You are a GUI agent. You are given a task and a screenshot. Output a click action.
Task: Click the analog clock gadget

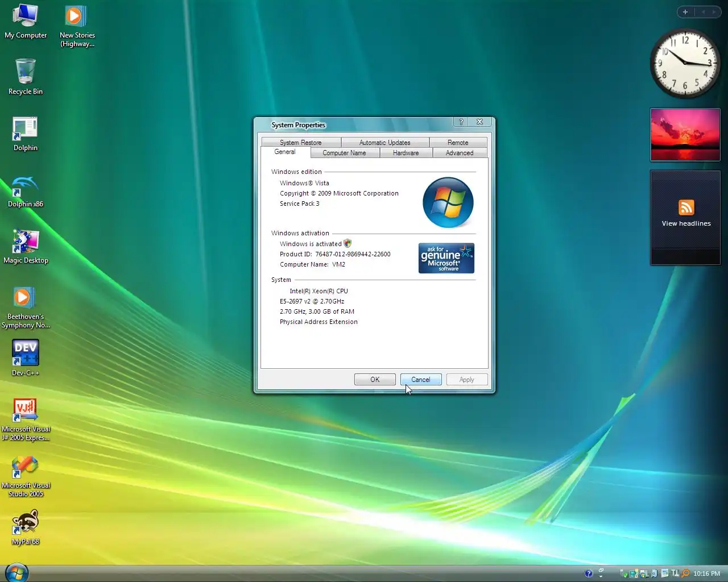685,63
